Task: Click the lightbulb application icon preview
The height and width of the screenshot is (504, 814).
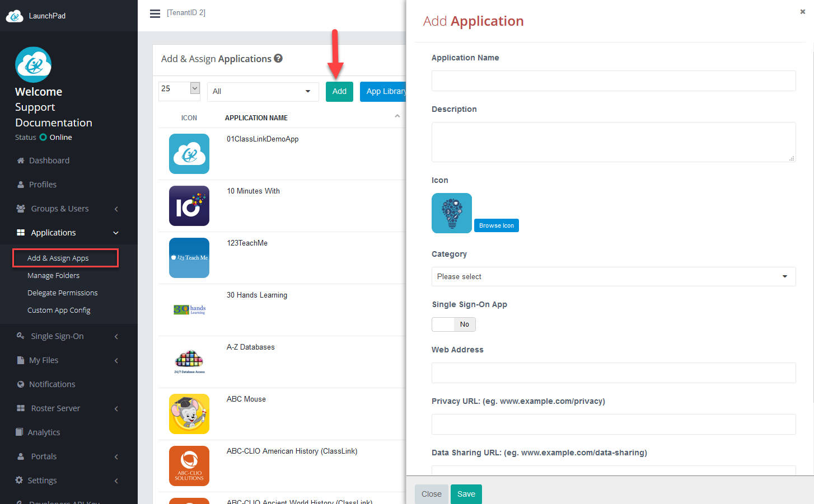Action: 452,213
